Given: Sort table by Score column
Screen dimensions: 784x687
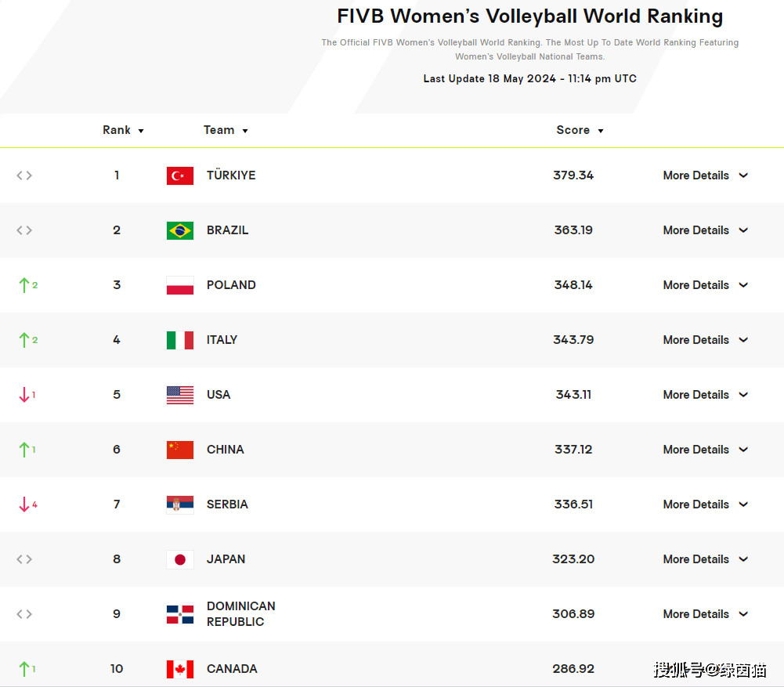Looking at the screenshot, I should pos(580,130).
